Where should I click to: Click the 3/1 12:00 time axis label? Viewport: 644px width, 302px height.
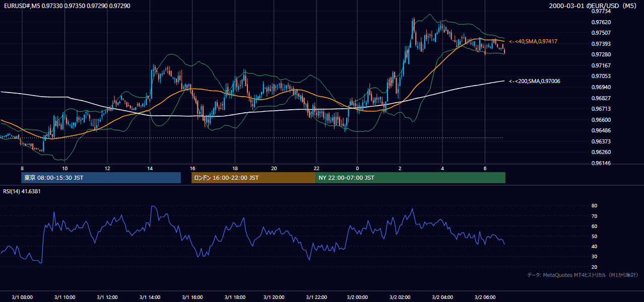[107, 297]
